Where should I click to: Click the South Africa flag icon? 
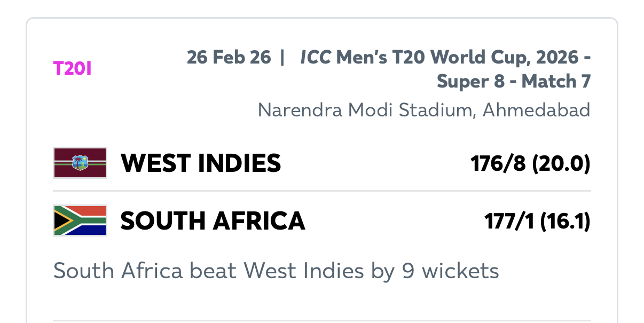(x=80, y=220)
